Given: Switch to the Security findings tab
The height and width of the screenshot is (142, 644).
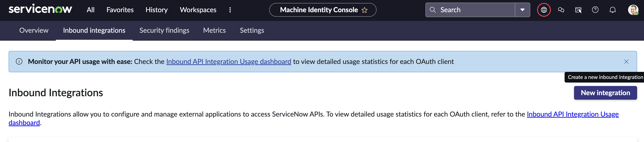Looking at the screenshot, I should [164, 30].
